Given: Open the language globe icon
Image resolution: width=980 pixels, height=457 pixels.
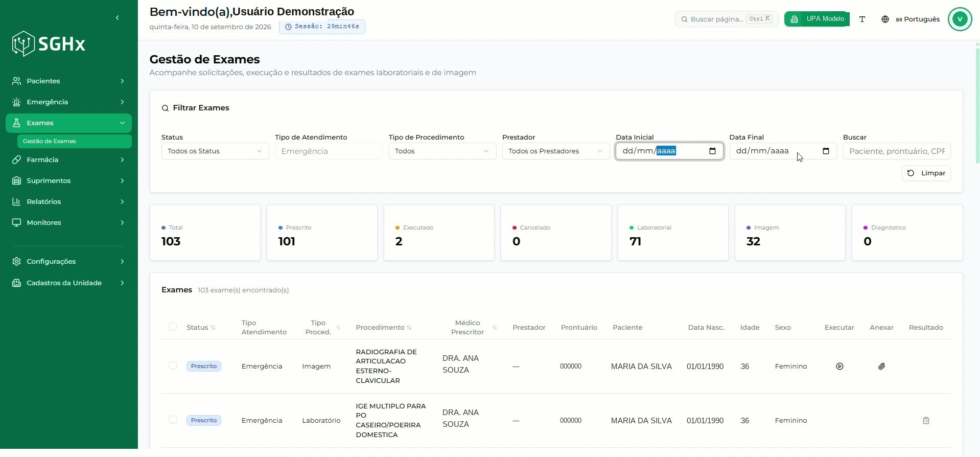Looking at the screenshot, I should coord(885,19).
